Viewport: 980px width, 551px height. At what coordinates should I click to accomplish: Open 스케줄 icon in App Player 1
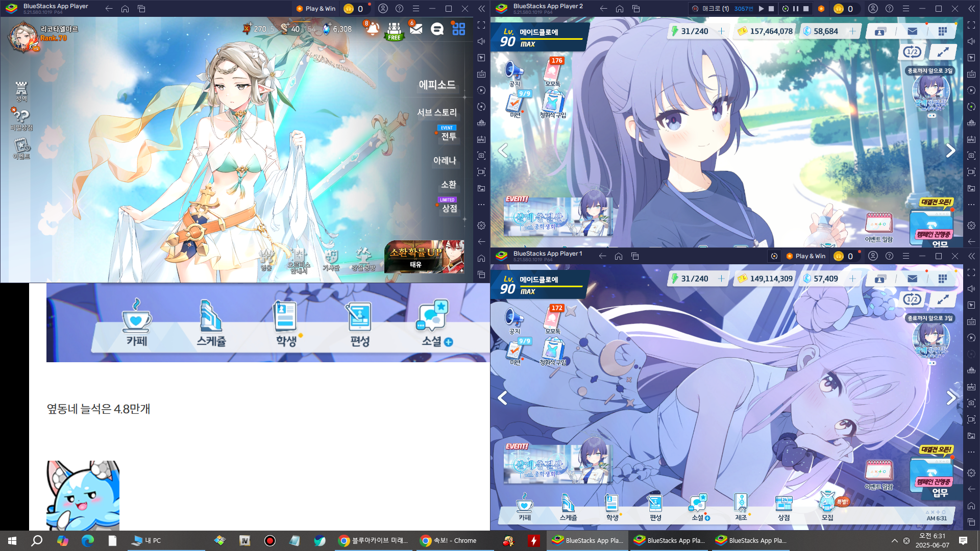(568, 508)
